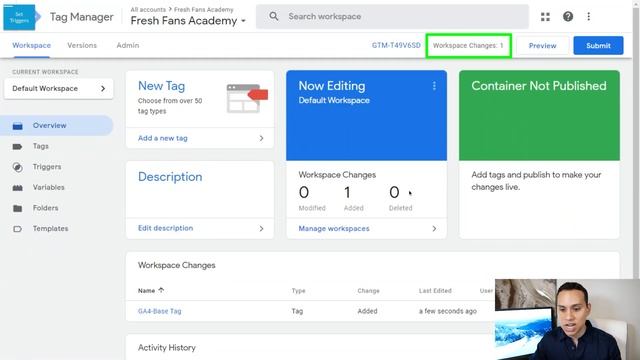Click the Tag Manager logo icon
This screenshot has height=360, width=640.
click(x=22, y=17)
